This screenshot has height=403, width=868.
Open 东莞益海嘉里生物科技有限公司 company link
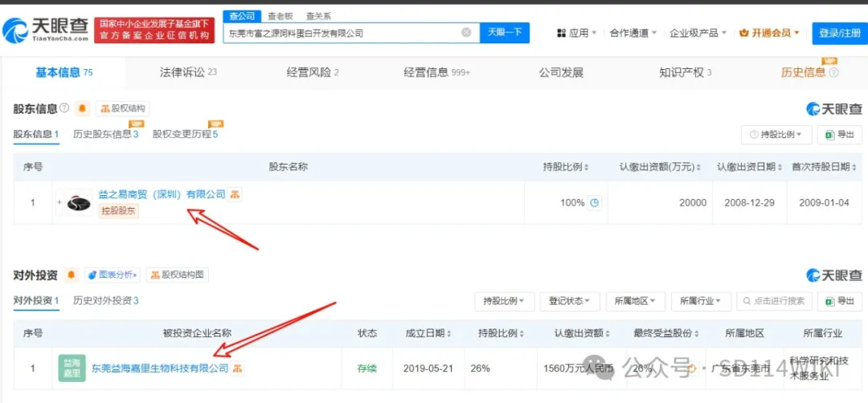coord(160,368)
